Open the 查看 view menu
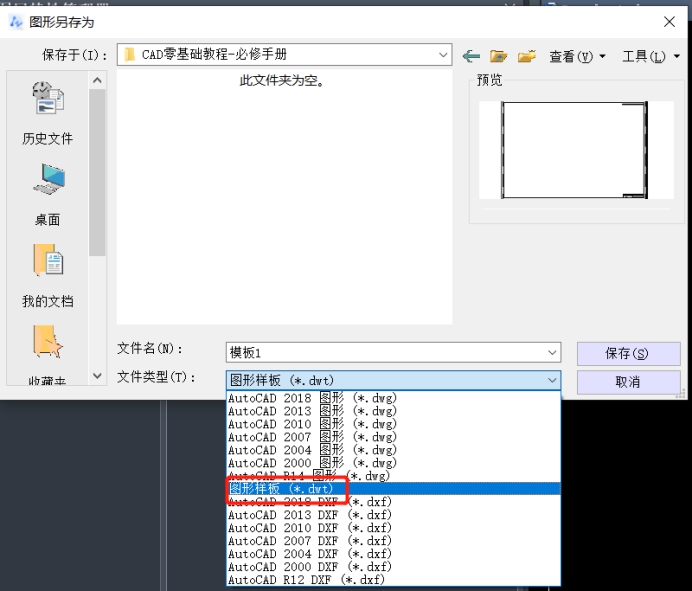The width and height of the screenshot is (692, 591). tap(577, 57)
